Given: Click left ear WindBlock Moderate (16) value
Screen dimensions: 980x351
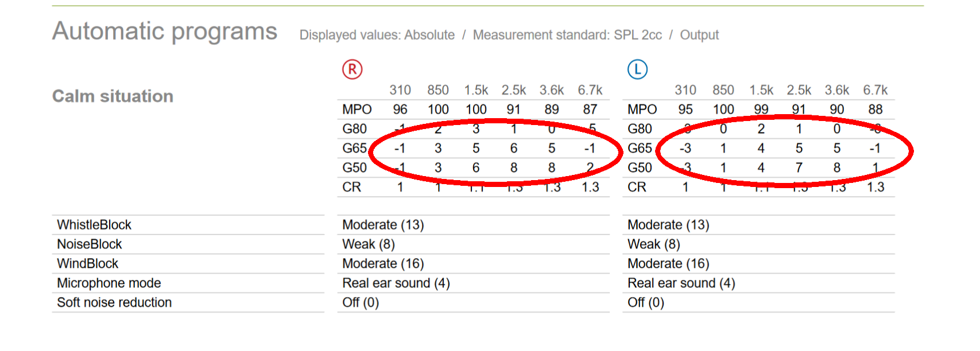Looking at the screenshot, I should 668,264.
